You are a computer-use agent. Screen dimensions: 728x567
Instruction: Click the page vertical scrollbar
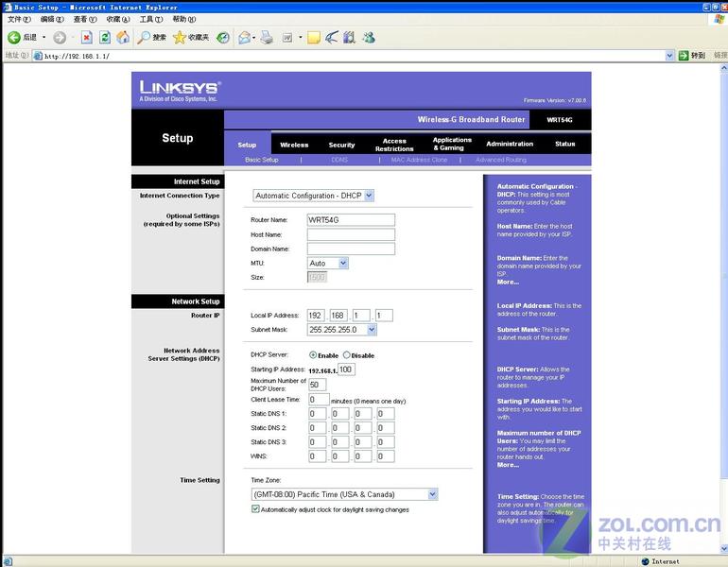[x=724, y=309]
